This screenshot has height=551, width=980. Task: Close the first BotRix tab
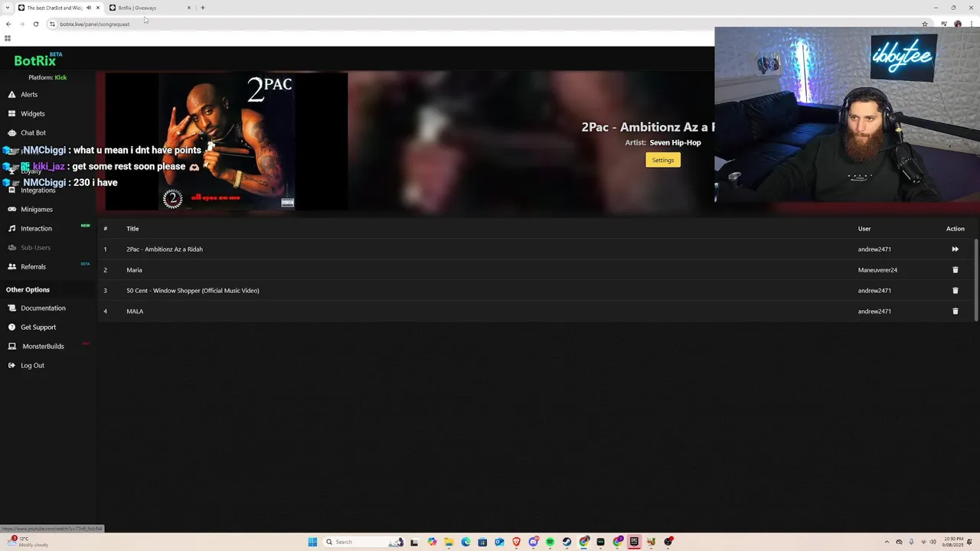click(98, 8)
